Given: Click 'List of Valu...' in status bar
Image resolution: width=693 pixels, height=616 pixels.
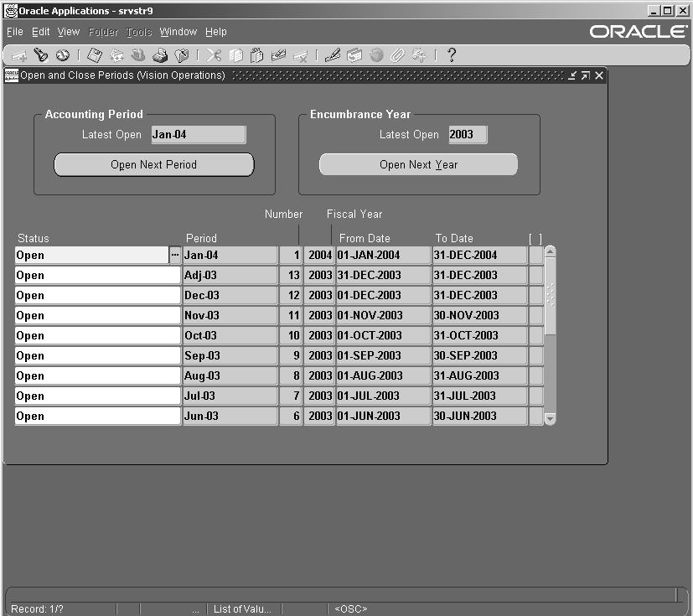Looking at the screenshot, I should [242, 609].
